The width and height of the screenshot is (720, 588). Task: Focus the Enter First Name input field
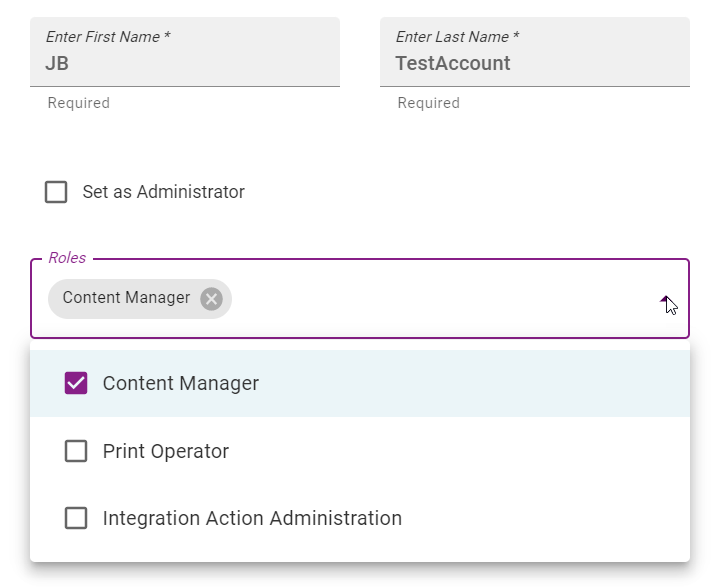tap(185, 52)
